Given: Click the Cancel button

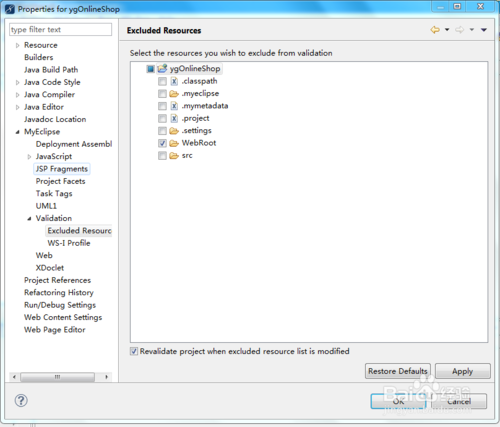Looking at the screenshot, I should (x=459, y=401).
